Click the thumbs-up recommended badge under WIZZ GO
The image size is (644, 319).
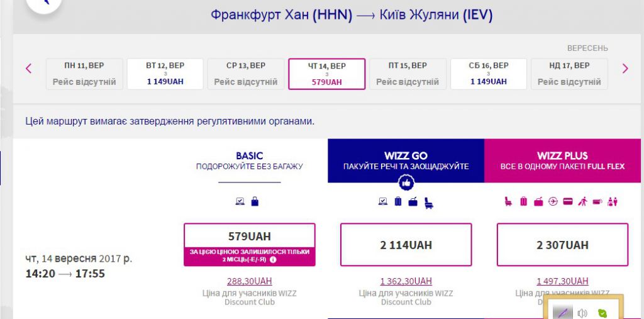406,182
